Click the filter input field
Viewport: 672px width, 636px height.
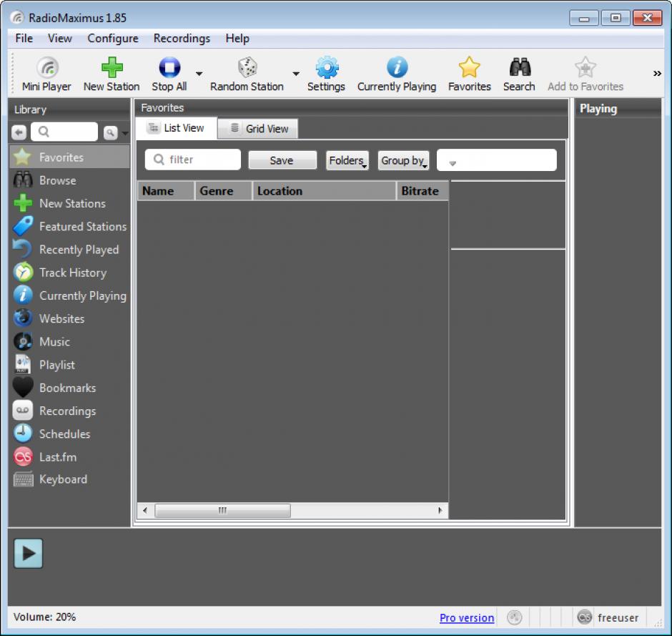pyautogui.click(x=193, y=160)
